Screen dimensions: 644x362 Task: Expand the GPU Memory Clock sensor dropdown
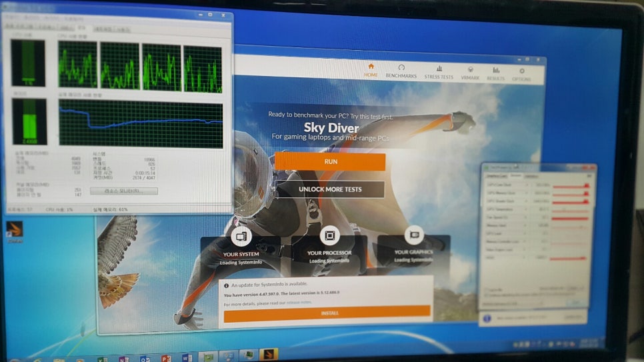point(527,193)
